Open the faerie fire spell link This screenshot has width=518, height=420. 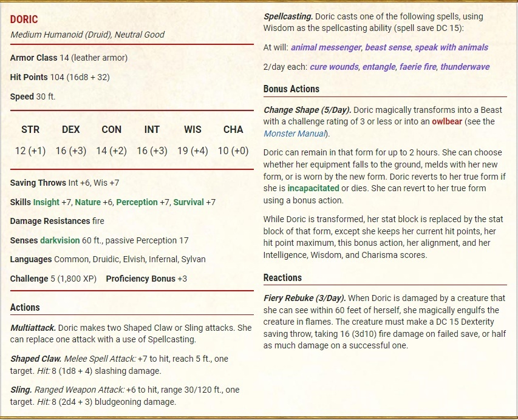(418, 67)
